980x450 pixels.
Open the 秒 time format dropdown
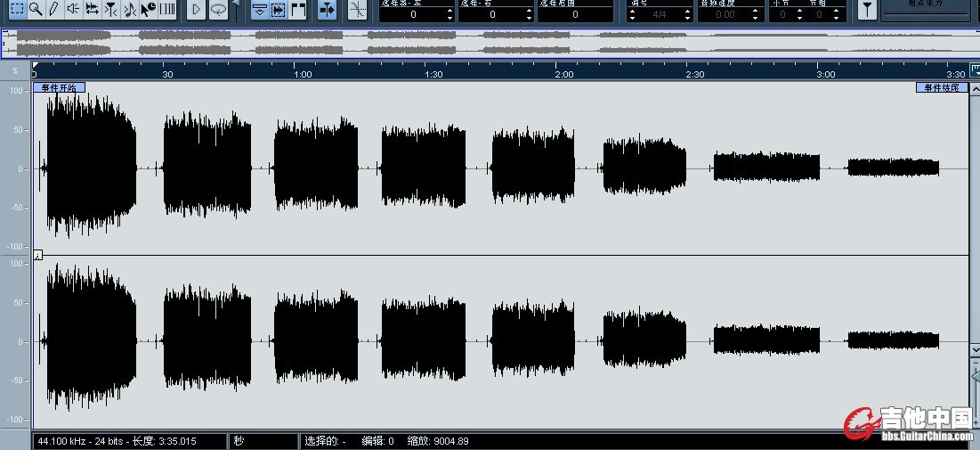coord(263,440)
